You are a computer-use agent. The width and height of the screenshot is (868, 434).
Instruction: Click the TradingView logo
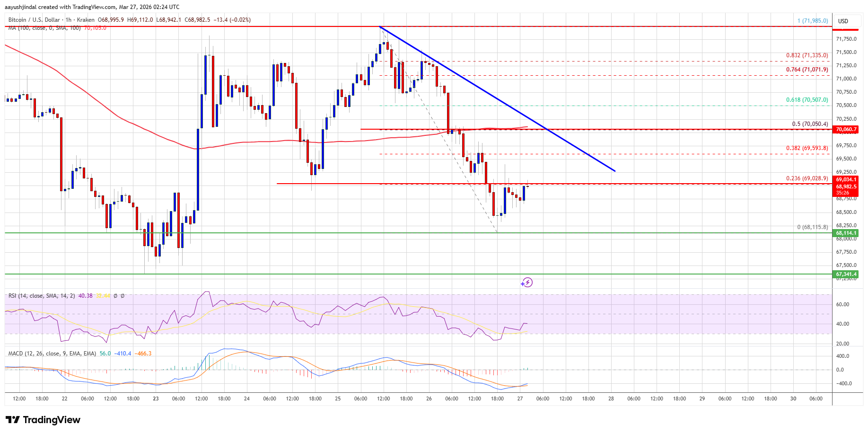pos(43,420)
